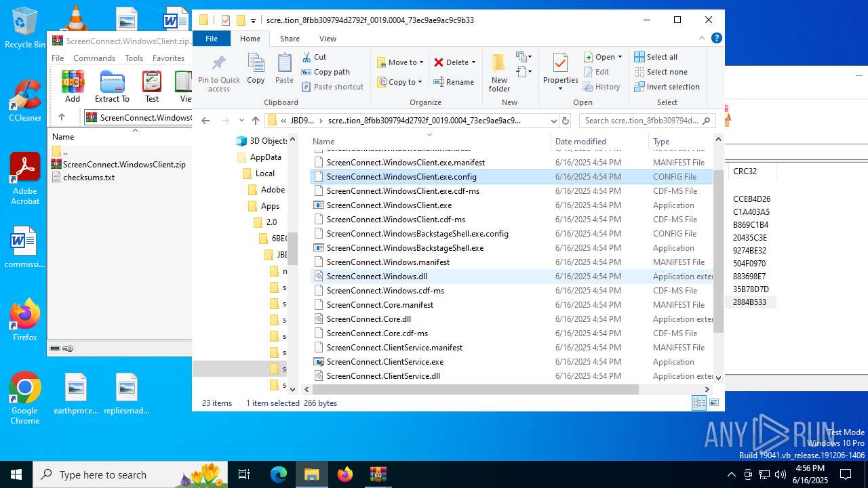The image size is (868, 488).
Task: Select ScreenConnect.WindowsBackstageShell.exe file
Action: 405,248
